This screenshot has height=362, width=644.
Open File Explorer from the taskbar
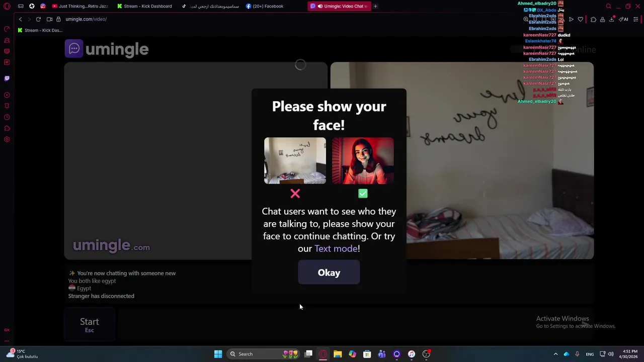338,354
